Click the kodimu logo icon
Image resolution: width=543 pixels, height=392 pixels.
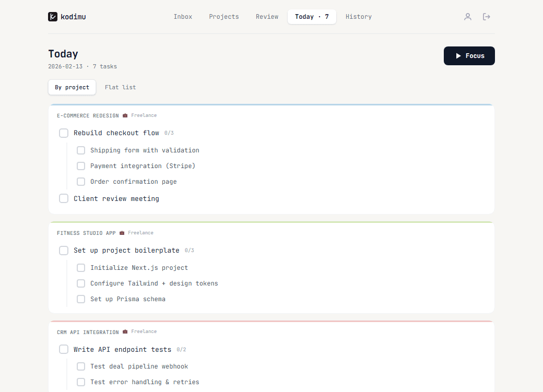click(x=53, y=16)
